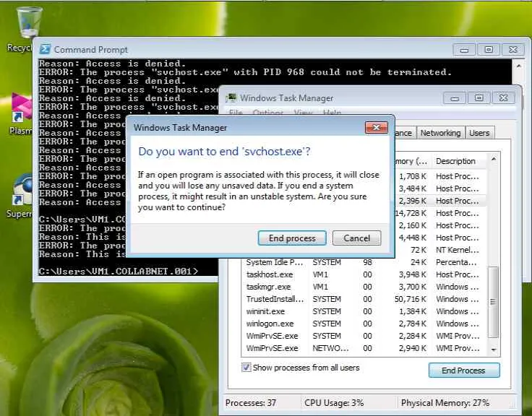532x416 pixels.
Task: Click the process list scrollbar thumb
Action: pos(493,302)
